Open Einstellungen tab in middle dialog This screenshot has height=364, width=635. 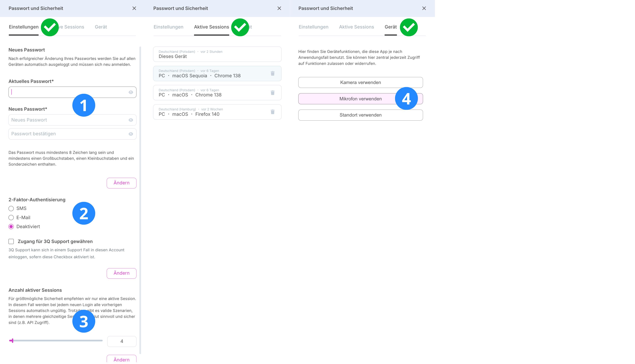[x=168, y=27]
